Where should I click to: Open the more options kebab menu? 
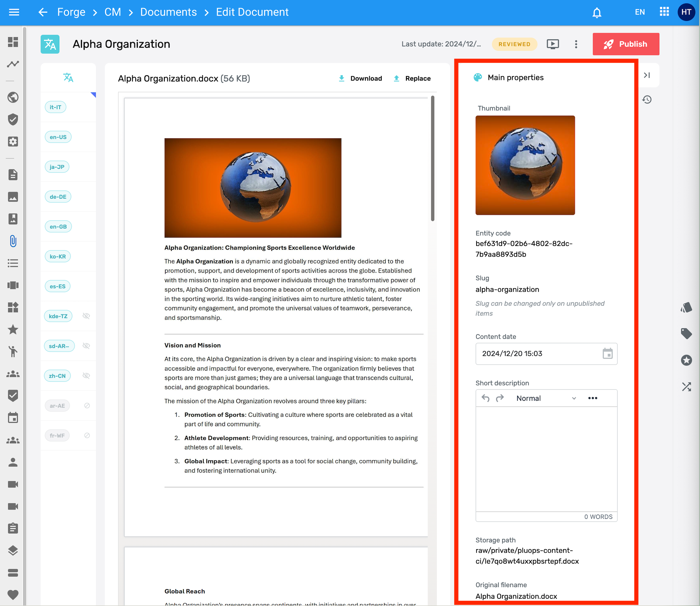(576, 44)
